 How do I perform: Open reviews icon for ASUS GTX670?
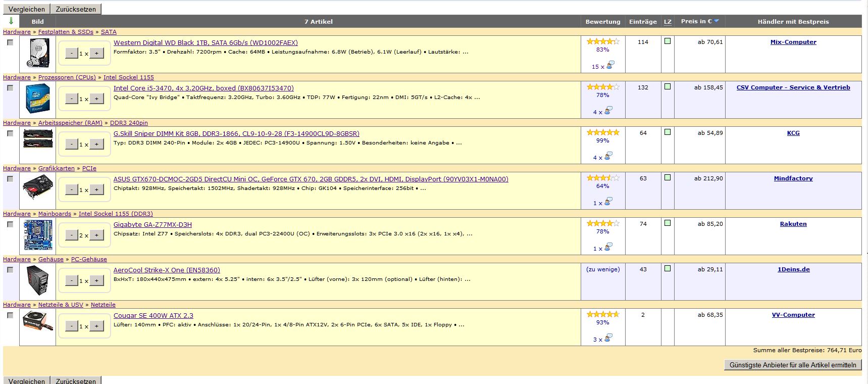(608, 202)
